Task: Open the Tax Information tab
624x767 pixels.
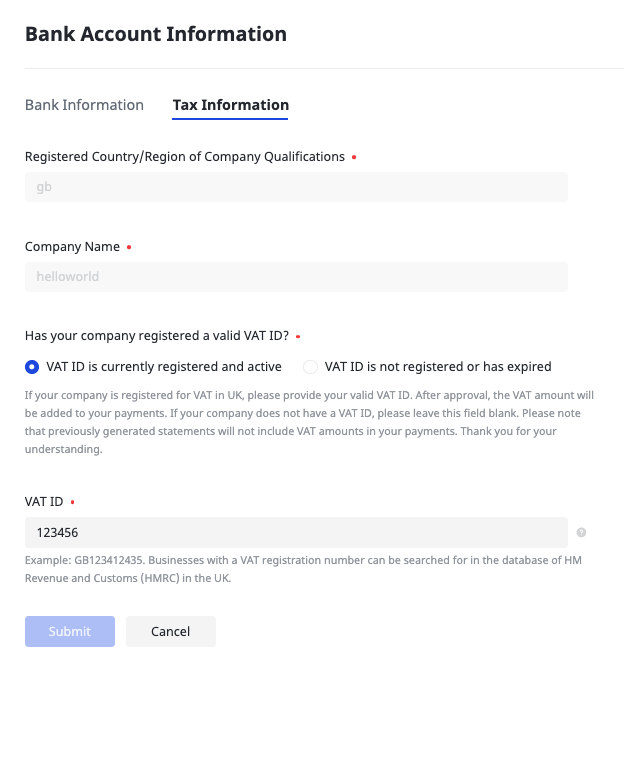Action: pyautogui.click(x=230, y=105)
